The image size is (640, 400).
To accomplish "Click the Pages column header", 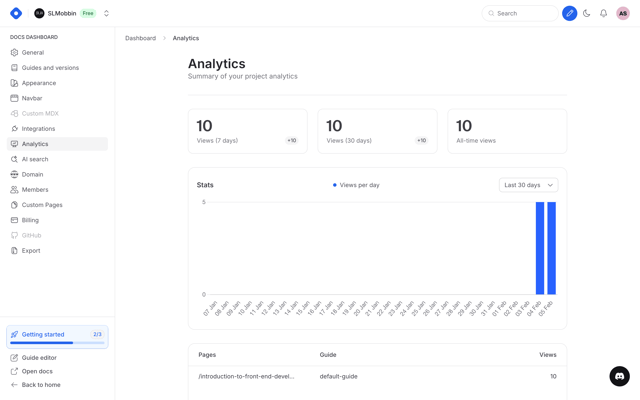I will (207, 355).
